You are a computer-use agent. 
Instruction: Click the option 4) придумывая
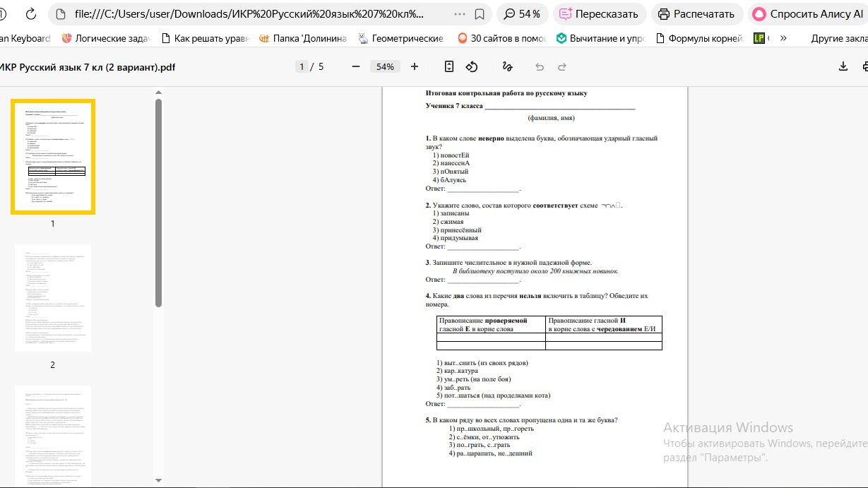456,238
